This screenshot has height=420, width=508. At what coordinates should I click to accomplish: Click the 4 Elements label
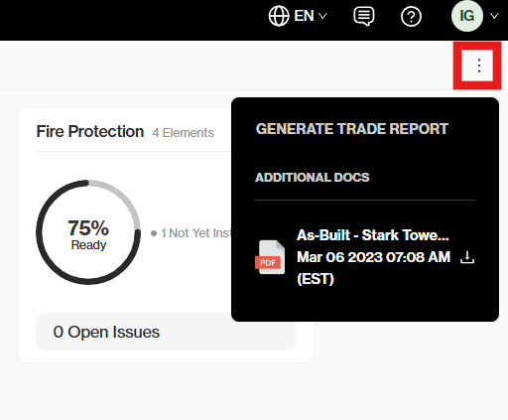pos(183,133)
